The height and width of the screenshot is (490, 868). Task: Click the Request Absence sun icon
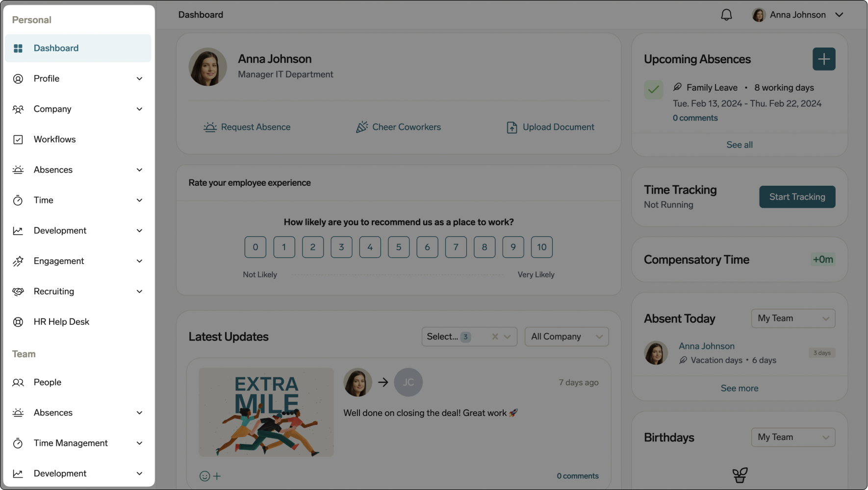(x=210, y=127)
